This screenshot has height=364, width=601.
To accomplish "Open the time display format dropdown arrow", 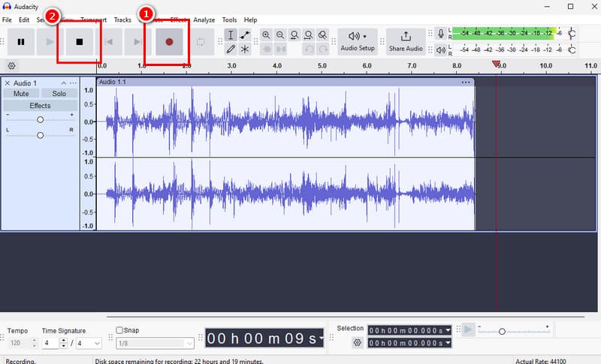I will 321,338.
